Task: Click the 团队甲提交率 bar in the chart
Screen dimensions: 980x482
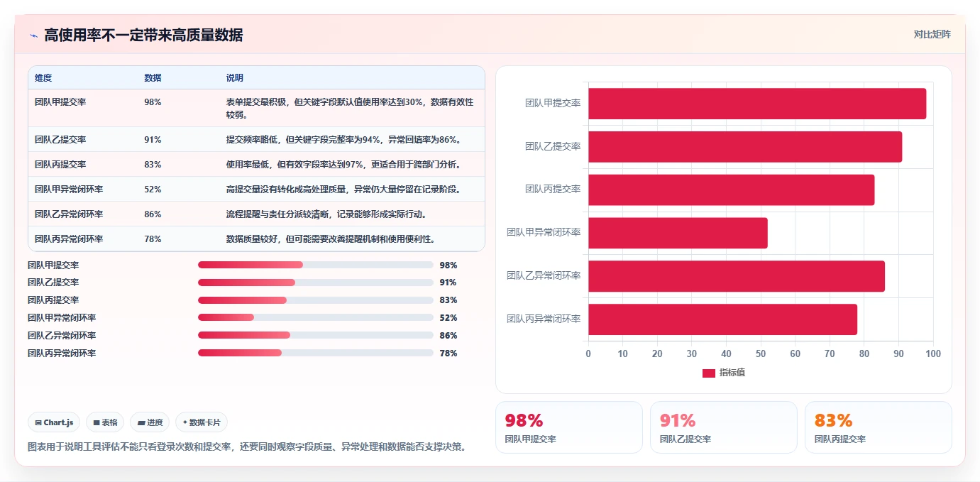Action: tap(757, 104)
